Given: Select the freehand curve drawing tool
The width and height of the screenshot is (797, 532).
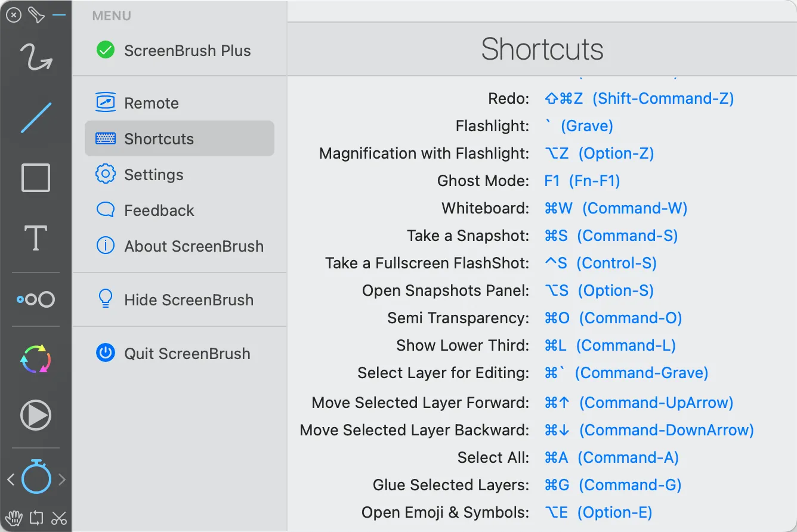Looking at the screenshot, I should (x=36, y=57).
